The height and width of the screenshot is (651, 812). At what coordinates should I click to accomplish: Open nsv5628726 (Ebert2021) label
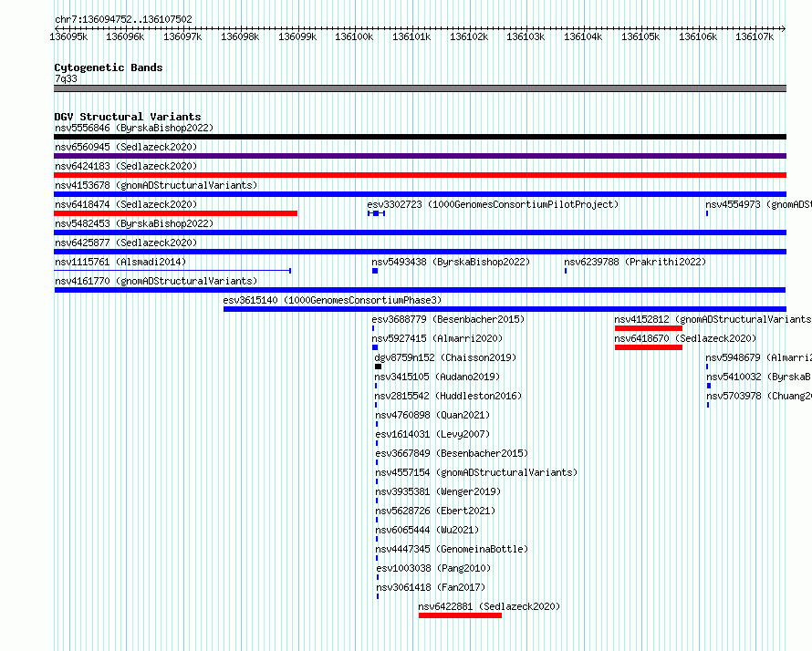tap(435, 511)
